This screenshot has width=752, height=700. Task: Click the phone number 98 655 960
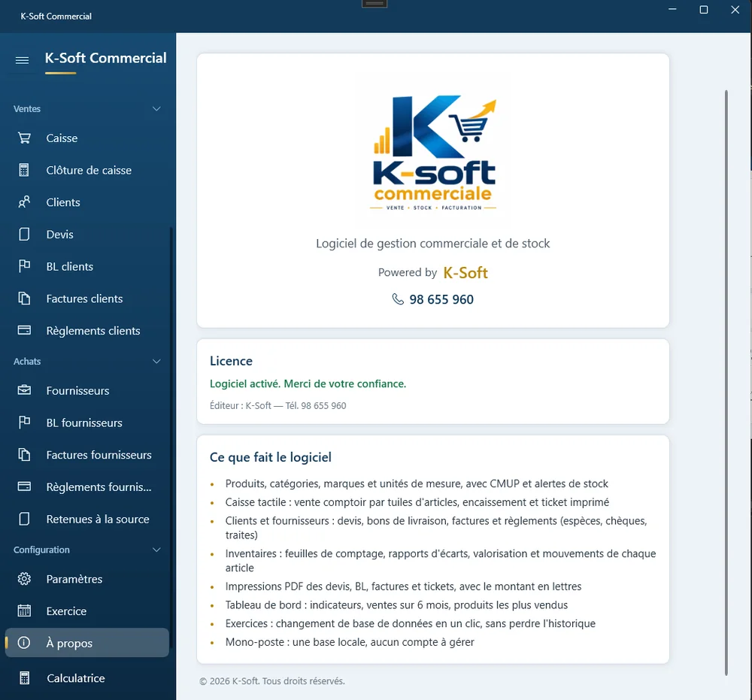point(441,299)
